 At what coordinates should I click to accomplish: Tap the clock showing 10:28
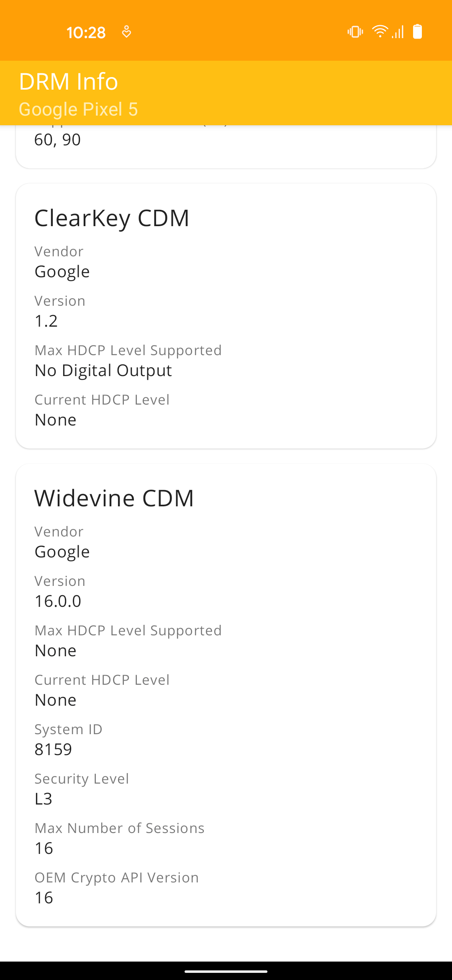click(x=87, y=32)
